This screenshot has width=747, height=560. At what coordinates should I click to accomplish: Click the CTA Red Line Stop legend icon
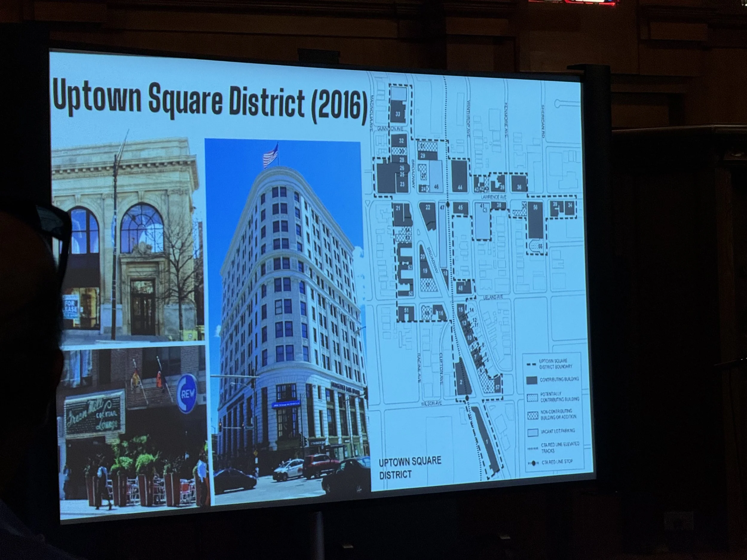coord(533,463)
